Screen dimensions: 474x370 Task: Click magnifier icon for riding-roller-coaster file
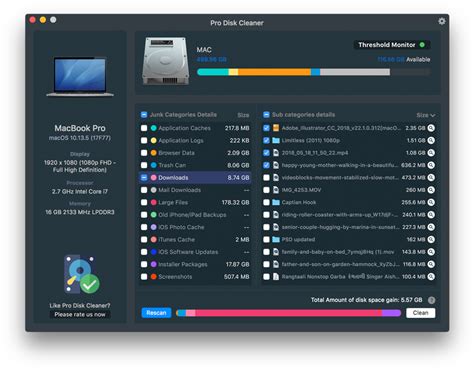[x=431, y=215]
